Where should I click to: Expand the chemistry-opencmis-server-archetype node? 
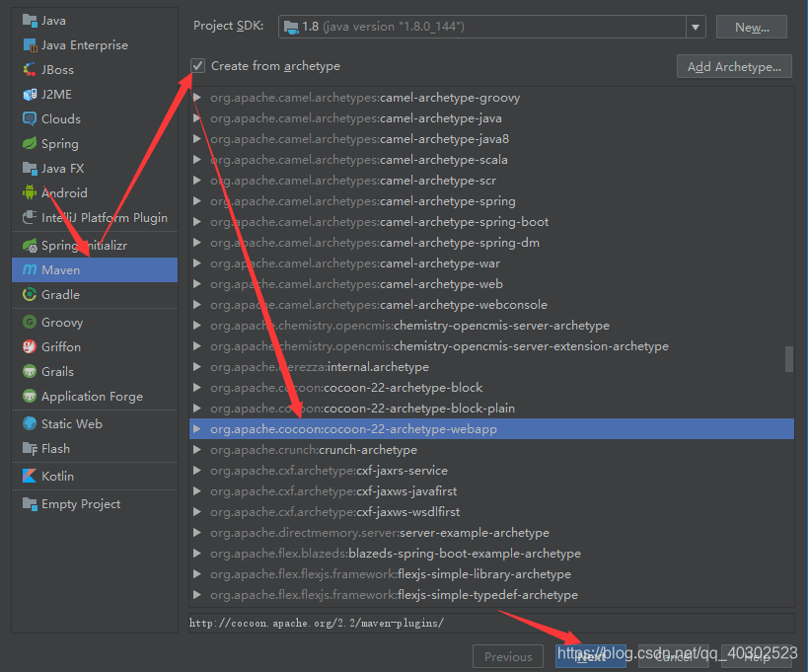point(197,326)
